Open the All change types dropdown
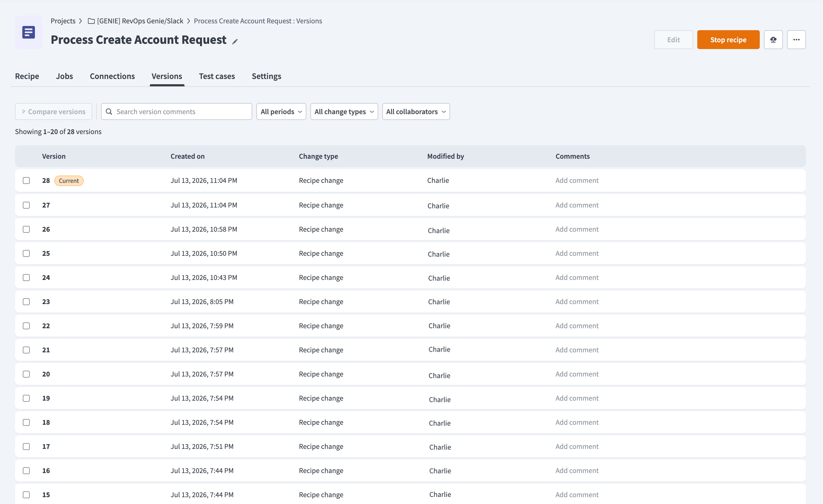This screenshot has width=823, height=504. click(x=344, y=112)
